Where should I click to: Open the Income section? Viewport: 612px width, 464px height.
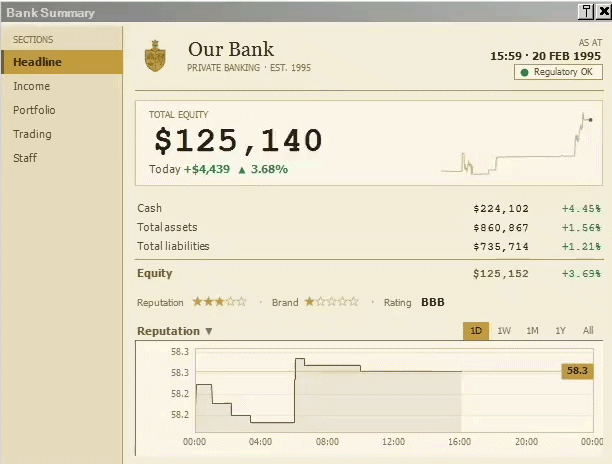click(x=62, y=86)
